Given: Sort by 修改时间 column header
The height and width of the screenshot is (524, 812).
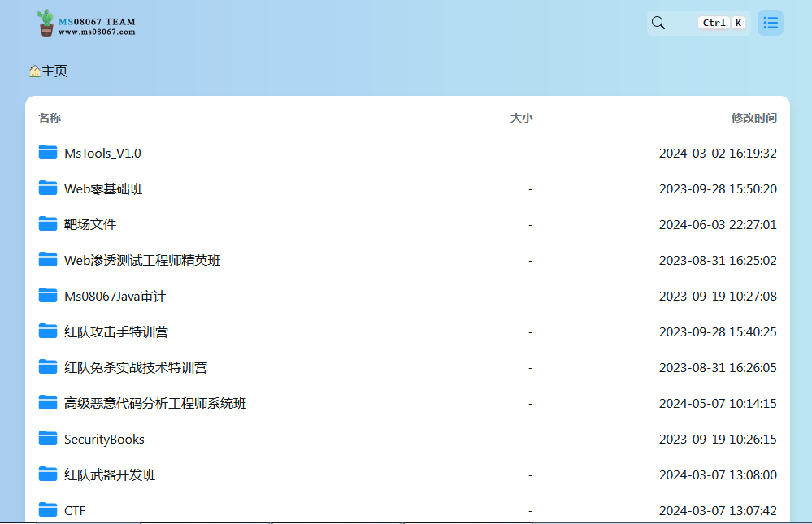Looking at the screenshot, I should [754, 118].
